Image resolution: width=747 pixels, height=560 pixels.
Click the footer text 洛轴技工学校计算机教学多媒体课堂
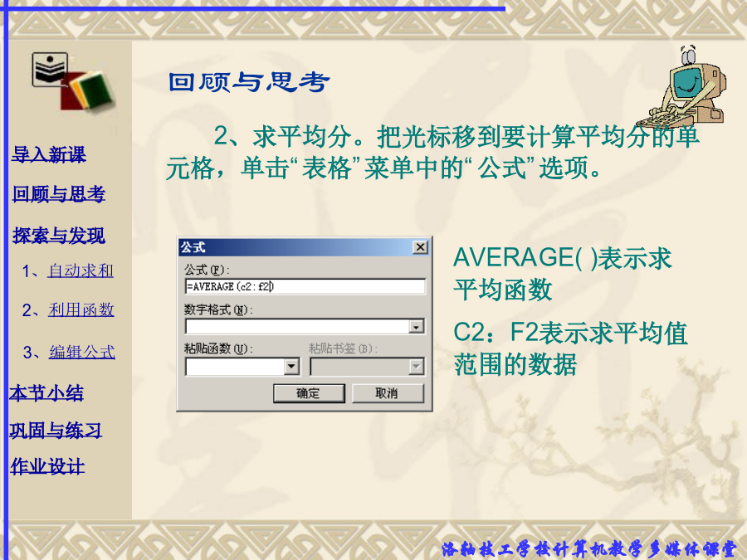(588, 548)
